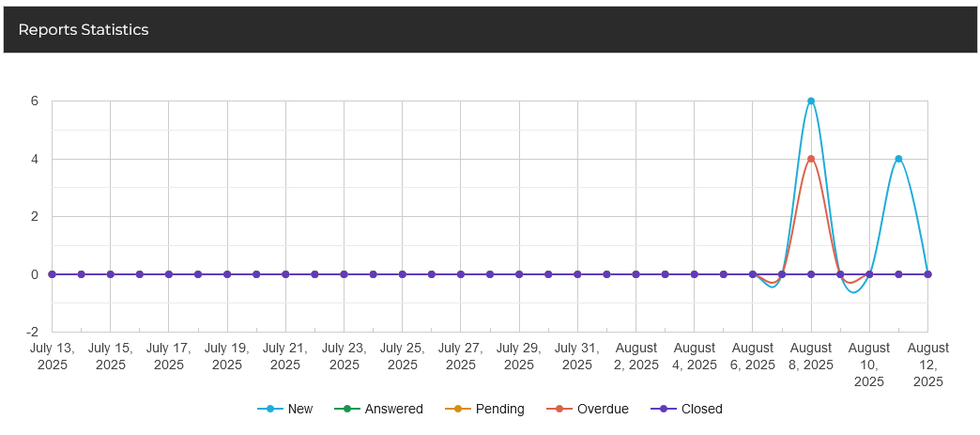Click the Overdue data point at value 4
980x435 pixels.
point(811,159)
